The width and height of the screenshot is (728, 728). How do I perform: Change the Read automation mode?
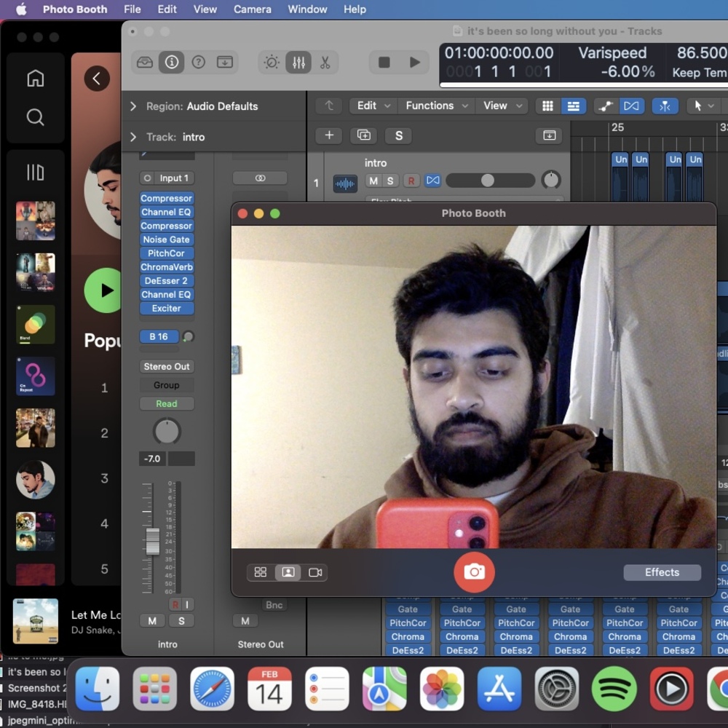coord(167,404)
